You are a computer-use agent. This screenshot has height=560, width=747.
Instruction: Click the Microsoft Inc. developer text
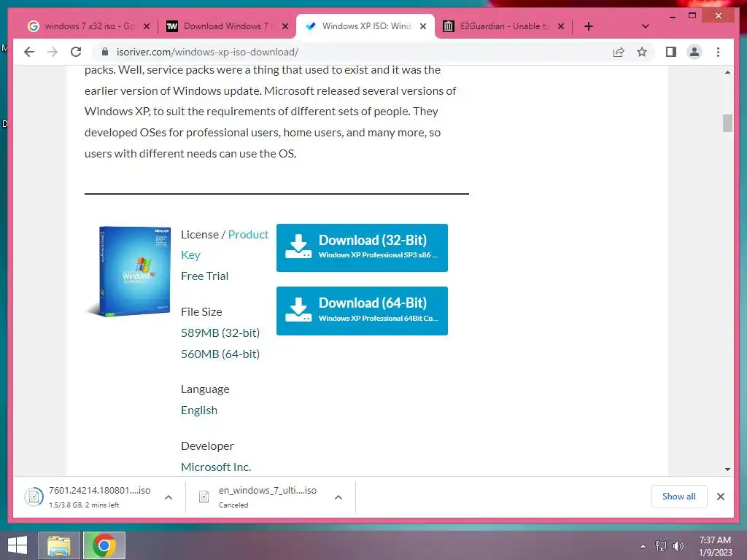[x=216, y=467]
